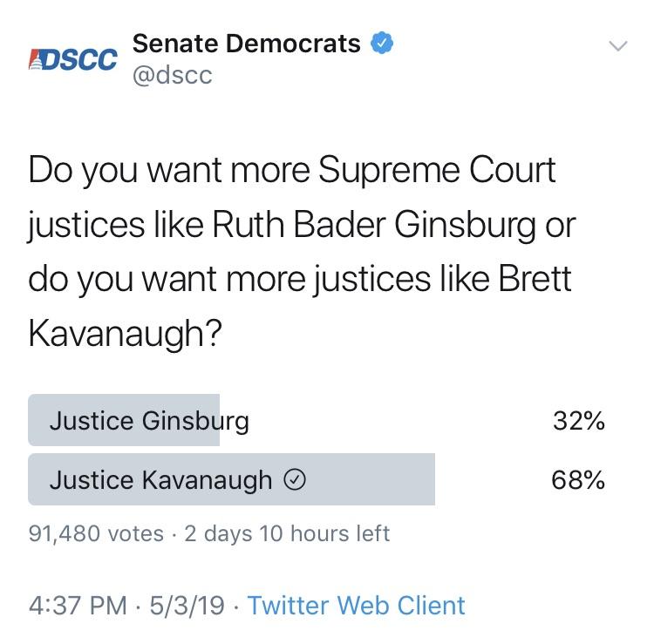654x644 pixels.
Task: Click the 32% poll result value
Action: [x=579, y=420]
